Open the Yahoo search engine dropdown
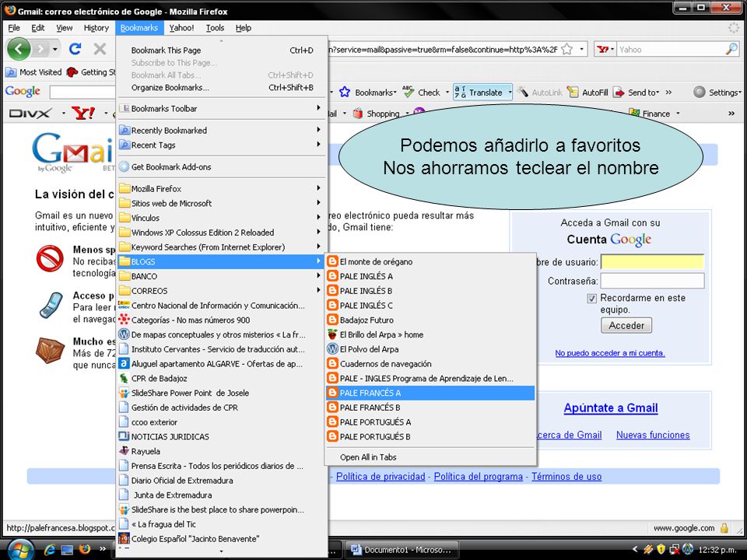747x560 pixels. [612, 49]
